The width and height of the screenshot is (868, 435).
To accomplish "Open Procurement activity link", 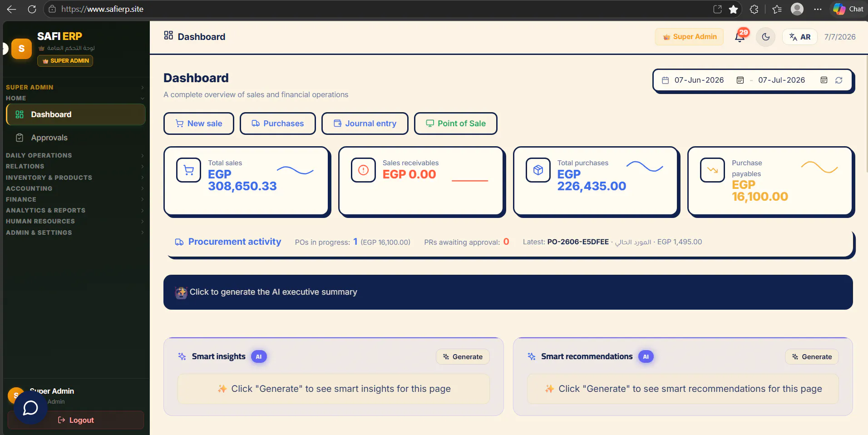I will click(x=235, y=242).
